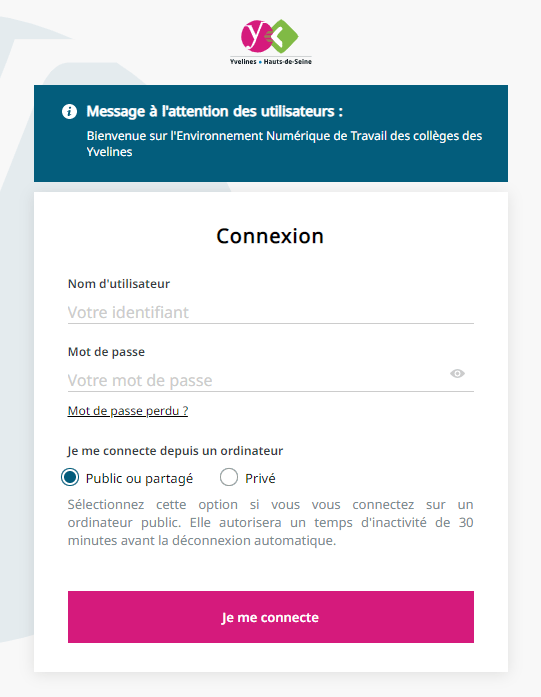Click the Yvelines Hauts-de-Seine logo

pos(270,42)
